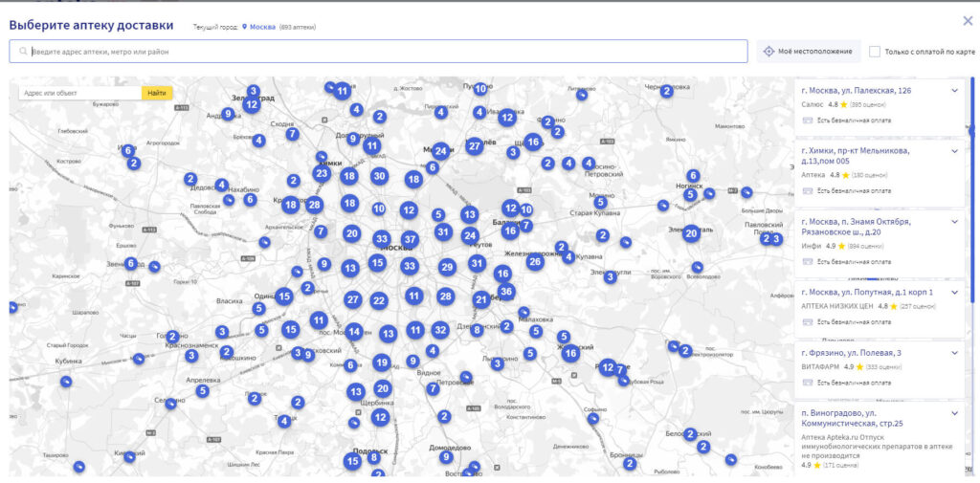Expand the ул. Палехская, 126 pharmacy entry

[x=954, y=91]
